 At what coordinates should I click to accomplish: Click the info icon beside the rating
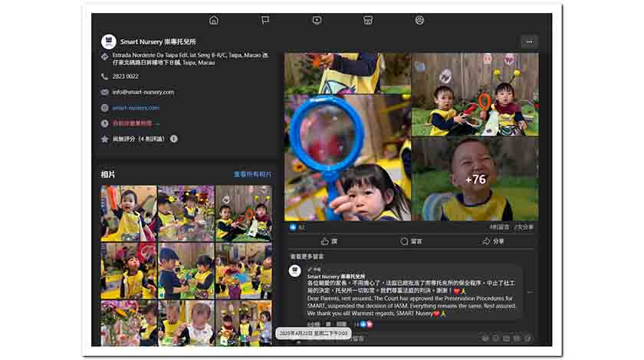[x=174, y=139]
